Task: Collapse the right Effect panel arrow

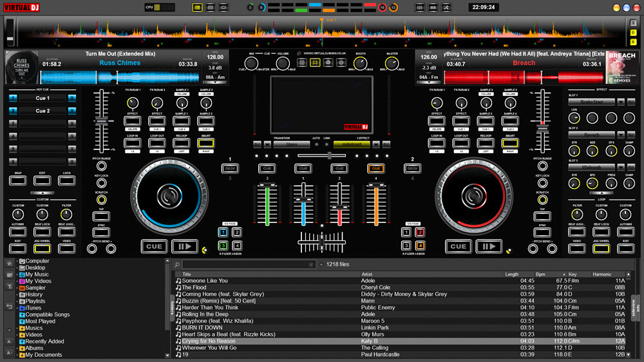Action: [x=601, y=193]
